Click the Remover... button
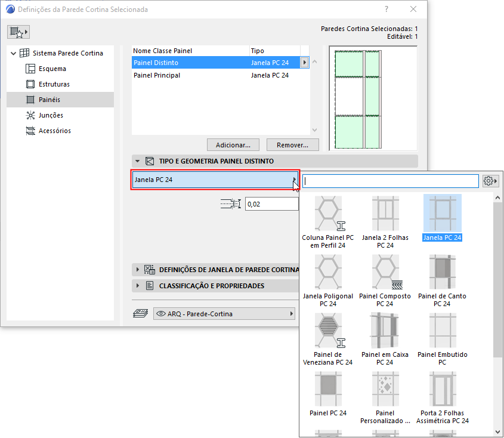 [292, 145]
